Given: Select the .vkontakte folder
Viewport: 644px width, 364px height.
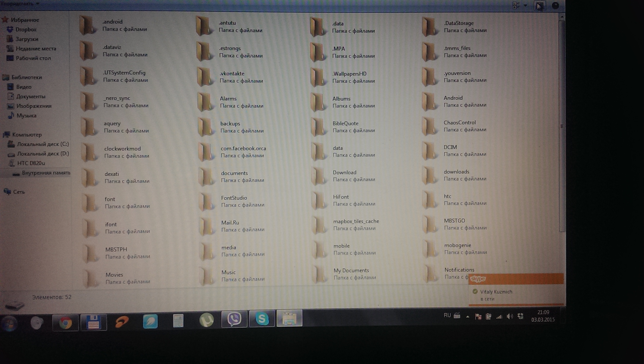Looking at the screenshot, I should [x=232, y=74].
